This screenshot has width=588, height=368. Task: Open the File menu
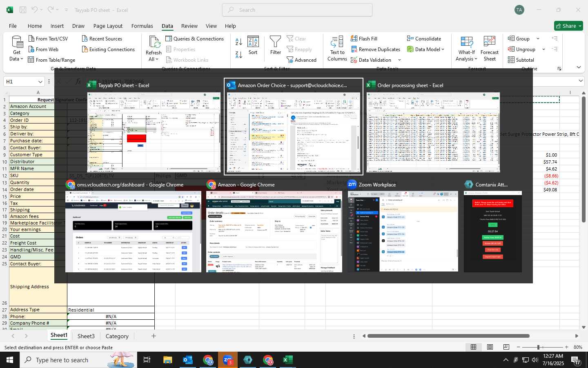(x=13, y=26)
